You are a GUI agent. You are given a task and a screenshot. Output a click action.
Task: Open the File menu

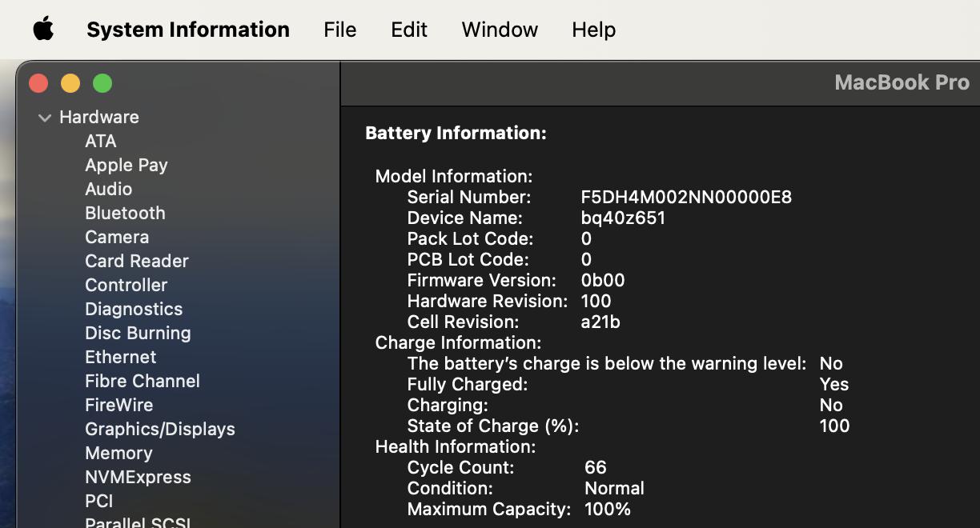point(339,30)
